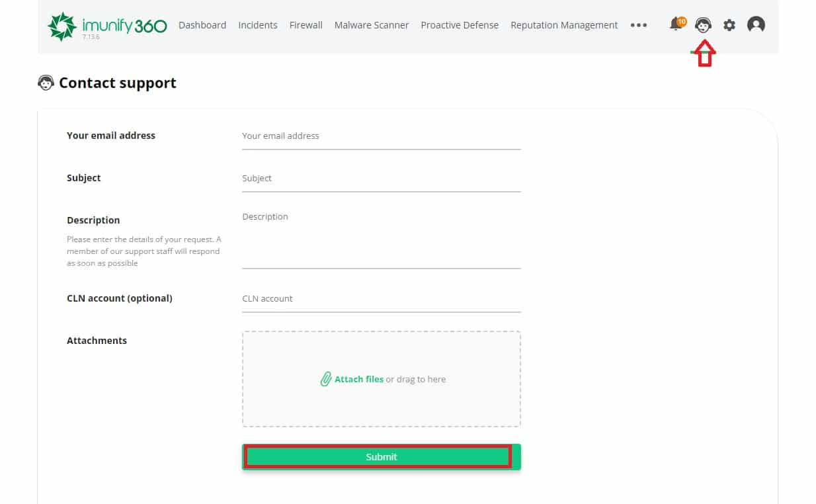Open the user profile avatar icon

tap(756, 25)
